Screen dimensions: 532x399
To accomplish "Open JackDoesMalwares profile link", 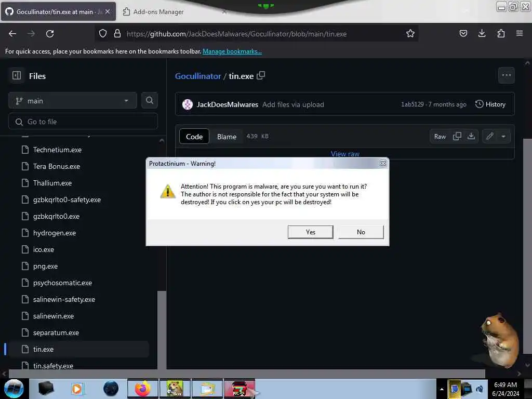I will click(228, 104).
